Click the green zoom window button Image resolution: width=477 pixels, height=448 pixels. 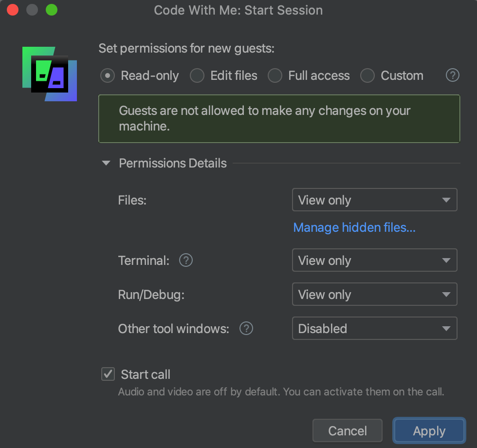pos(51,10)
